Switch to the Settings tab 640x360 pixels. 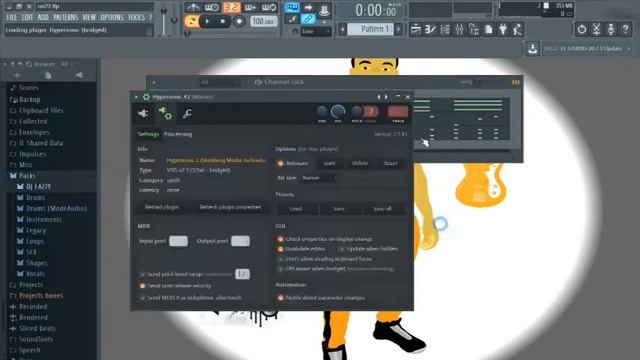click(x=148, y=134)
